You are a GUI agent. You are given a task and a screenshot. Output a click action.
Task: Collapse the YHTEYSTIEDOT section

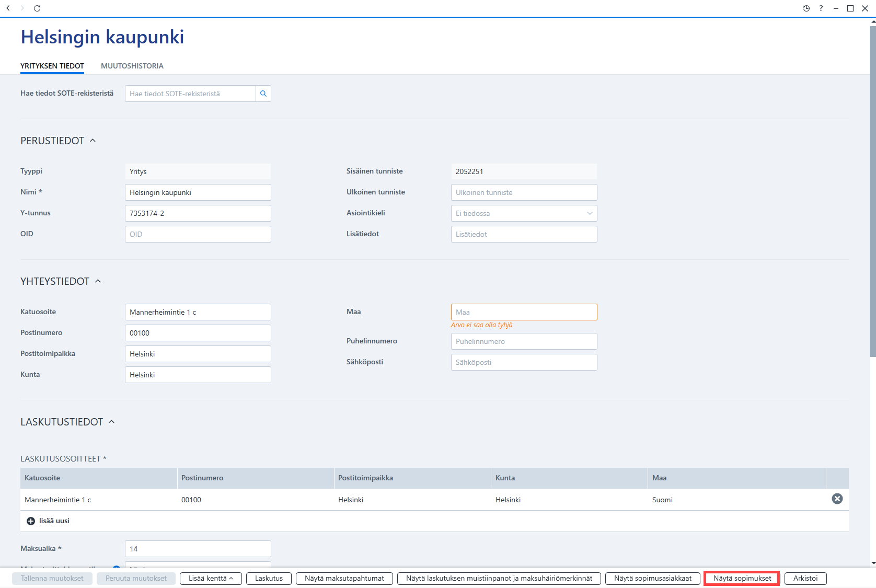pyautogui.click(x=98, y=281)
